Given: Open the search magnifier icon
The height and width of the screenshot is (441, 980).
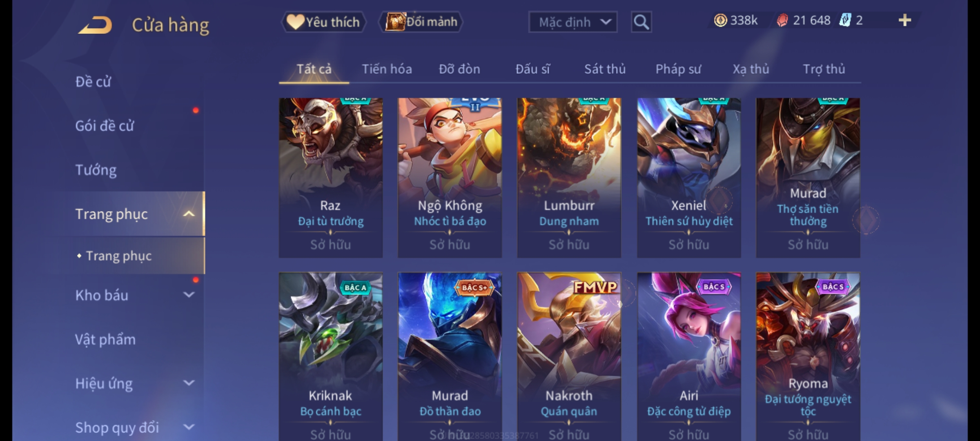Looking at the screenshot, I should 641,22.
